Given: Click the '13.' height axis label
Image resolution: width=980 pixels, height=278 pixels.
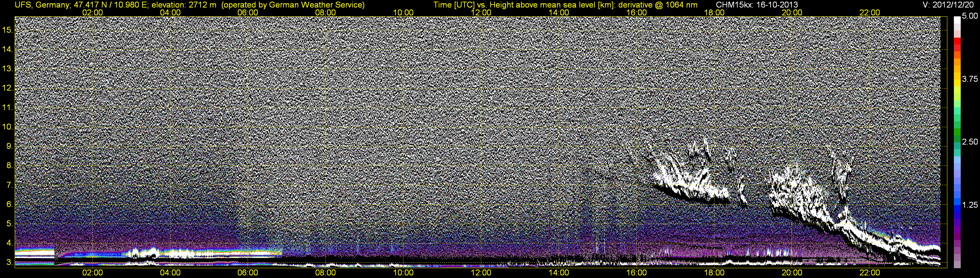Looking at the screenshot, I should [x=8, y=69].
